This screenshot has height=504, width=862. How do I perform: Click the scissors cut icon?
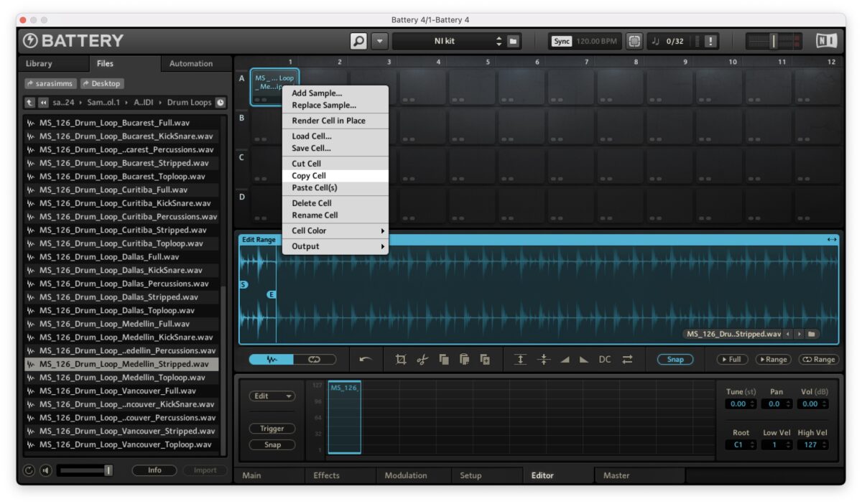click(x=422, y=360)
